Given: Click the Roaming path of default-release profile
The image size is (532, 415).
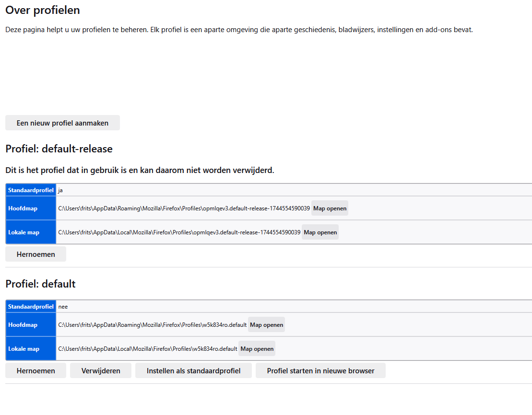Looking at the screenshot, I should tap(184, 208).
